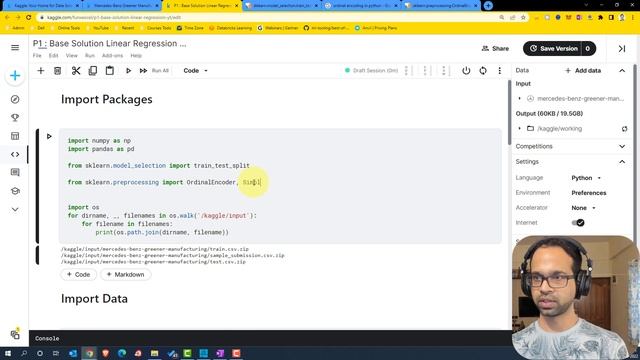
Task: Click the blue Create plus button
Action: click(x=15, y=76)
